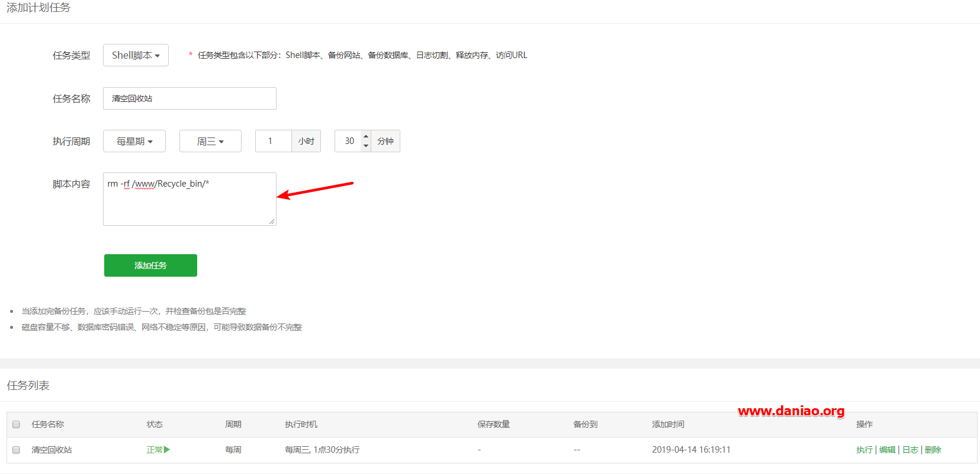
Task: Click the 任务列表 section heading
Action: click(x=28, y=385)
